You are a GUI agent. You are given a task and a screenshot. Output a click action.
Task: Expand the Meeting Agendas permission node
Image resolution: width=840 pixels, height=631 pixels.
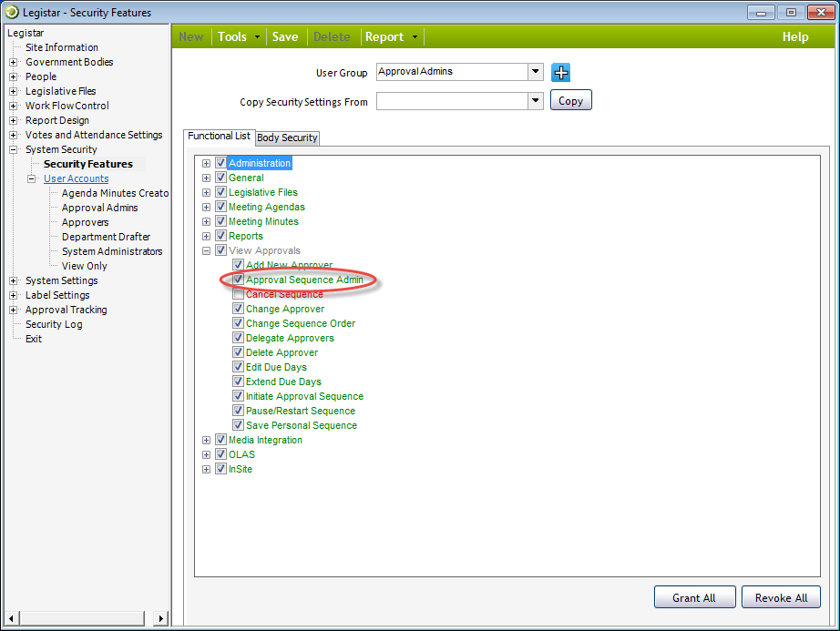click(x=206, y=207)
